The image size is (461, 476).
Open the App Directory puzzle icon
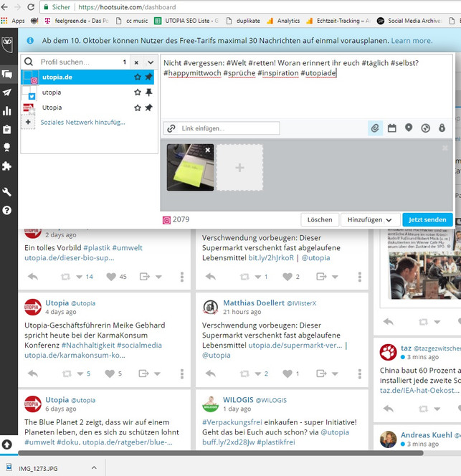pyautogui.click(x=7, y=166)
